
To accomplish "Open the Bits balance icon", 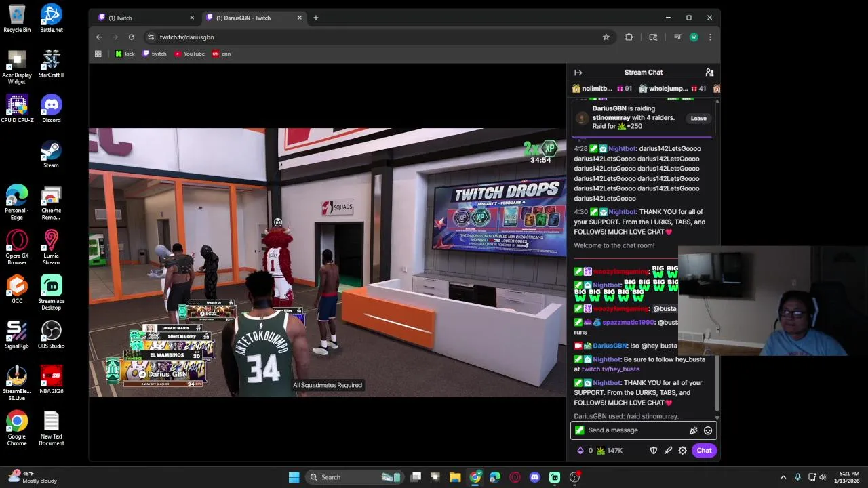I will click(x=580, y=451).
